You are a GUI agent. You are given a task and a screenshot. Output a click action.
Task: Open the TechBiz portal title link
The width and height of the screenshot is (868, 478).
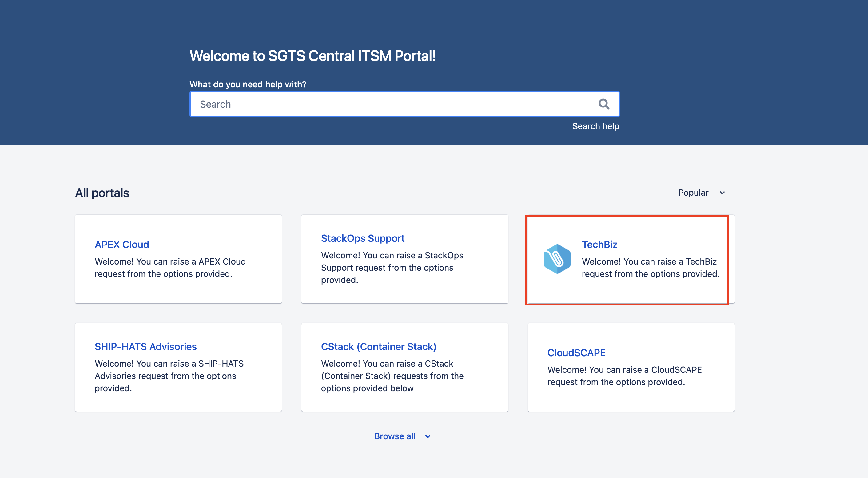[599, 244]
